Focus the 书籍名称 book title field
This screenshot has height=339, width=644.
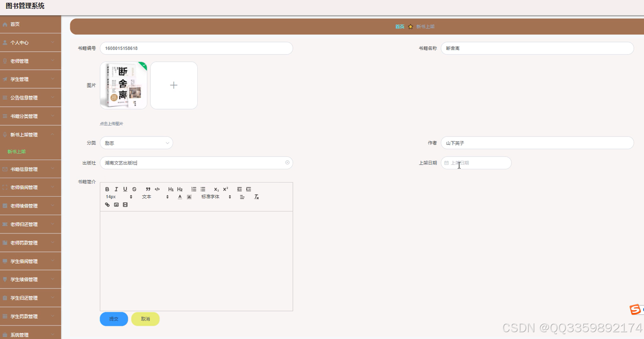click(537, 48)
